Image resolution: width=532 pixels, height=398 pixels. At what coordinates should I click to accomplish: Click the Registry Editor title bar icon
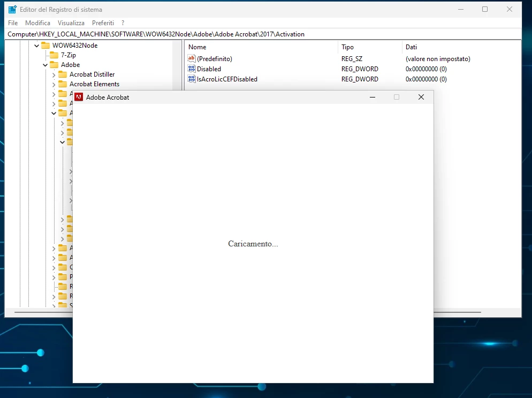12,10
